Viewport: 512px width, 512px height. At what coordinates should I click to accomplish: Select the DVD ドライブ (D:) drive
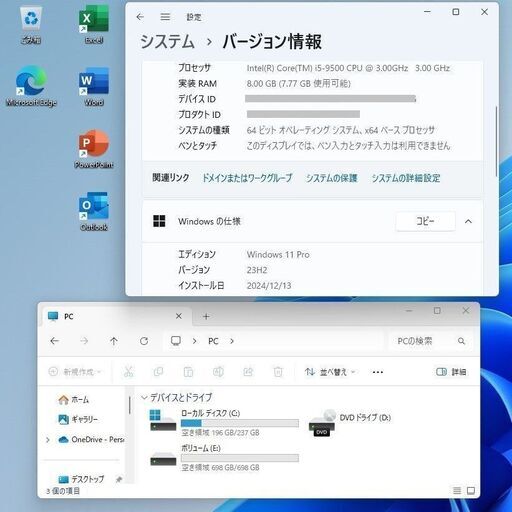tap(350, 423)
